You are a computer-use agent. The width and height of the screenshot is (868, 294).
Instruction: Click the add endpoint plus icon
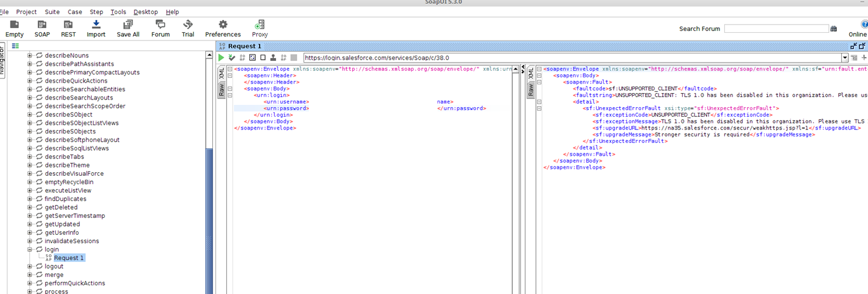click(864, 58)
